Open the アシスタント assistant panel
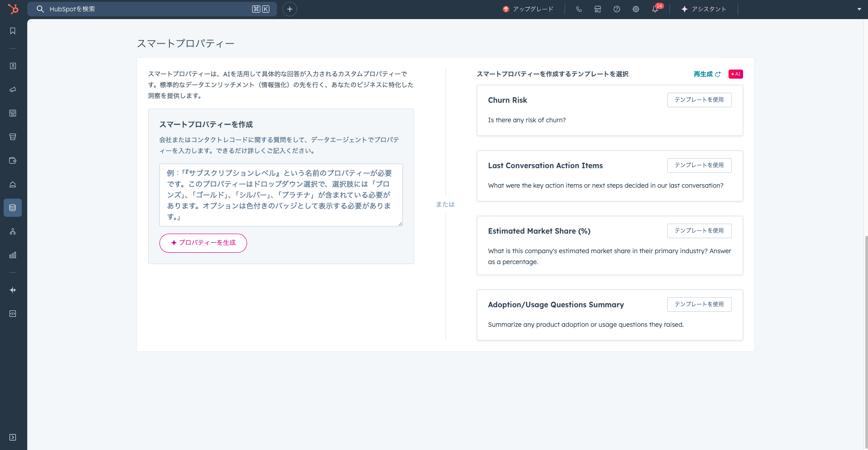The width and height of the screenshot is (868, 450). click(704, 9)
